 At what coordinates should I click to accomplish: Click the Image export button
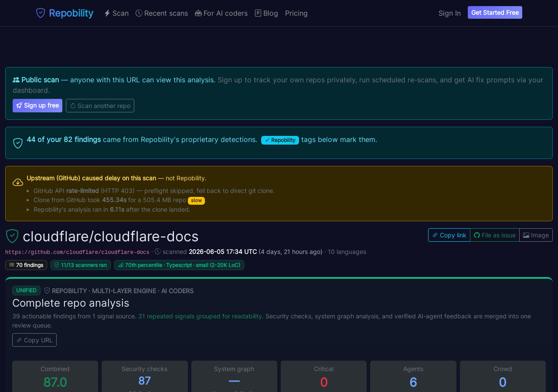[x=536, y=235]
